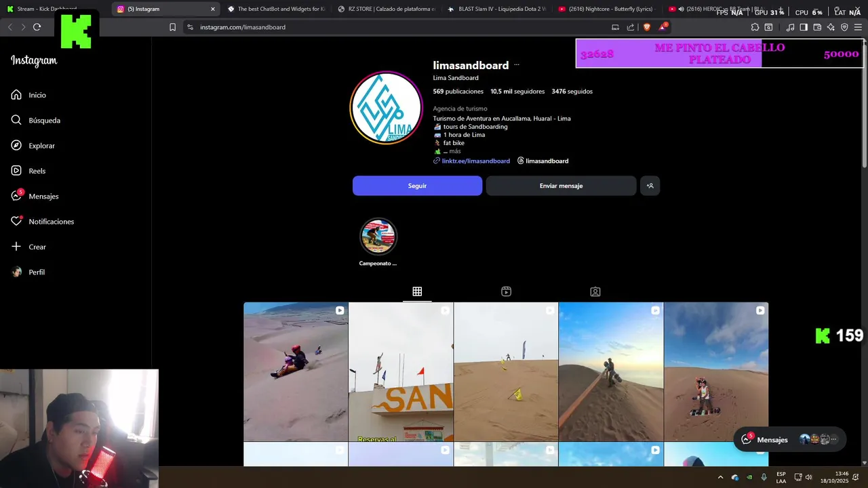View 3476 seguidos list

tap(572, 91)
